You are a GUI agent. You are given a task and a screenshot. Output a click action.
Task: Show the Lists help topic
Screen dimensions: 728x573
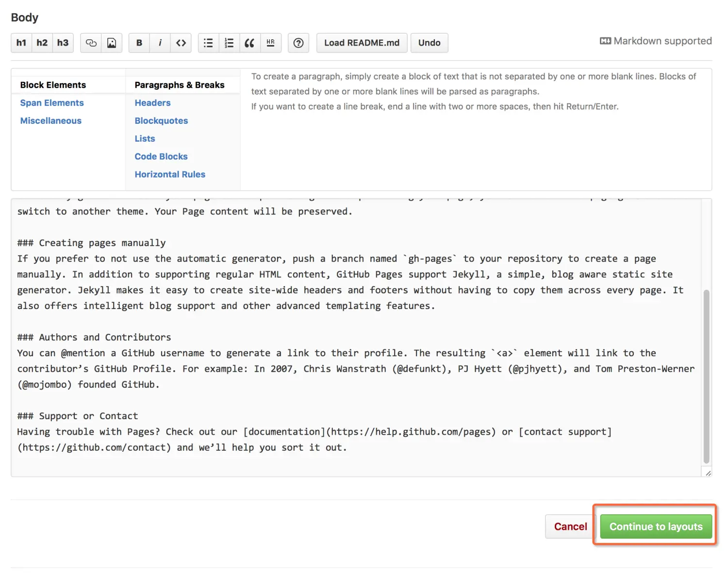tap(145, 139)
